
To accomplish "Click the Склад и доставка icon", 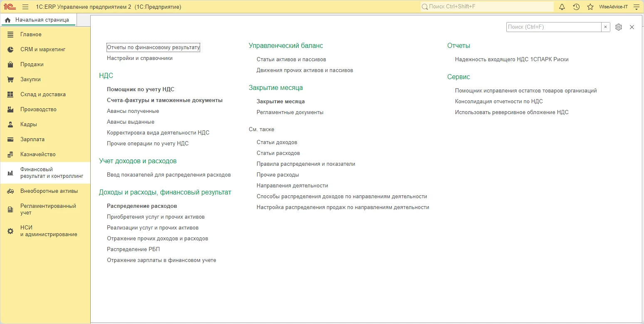I will click(x=10, y=95).
